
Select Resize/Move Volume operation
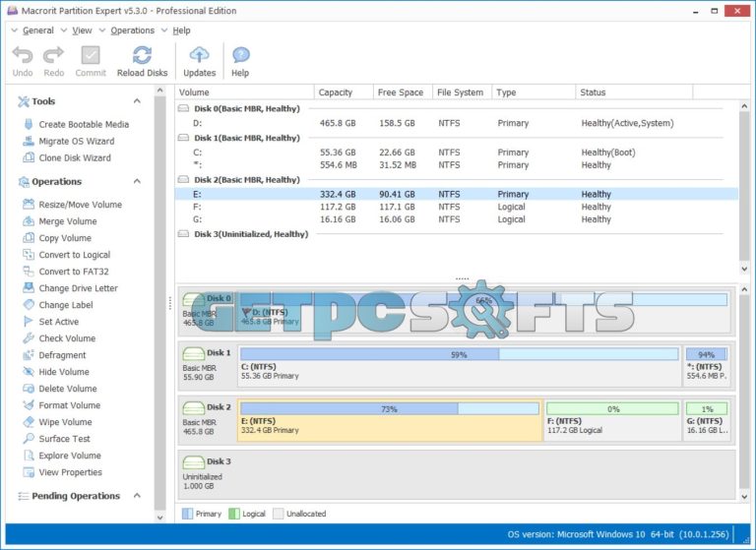click(72, 205)
